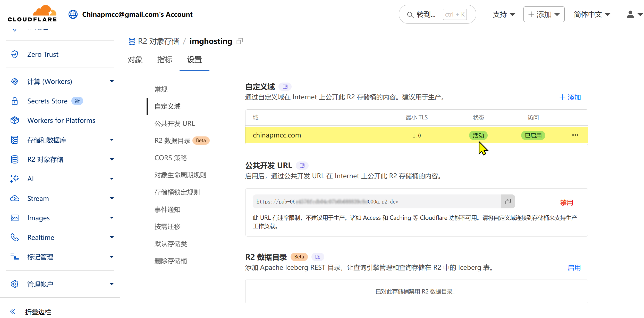
Task: Select CORS 策略 in settings menu
Action: pyautogui.click(x=171, y=158)
